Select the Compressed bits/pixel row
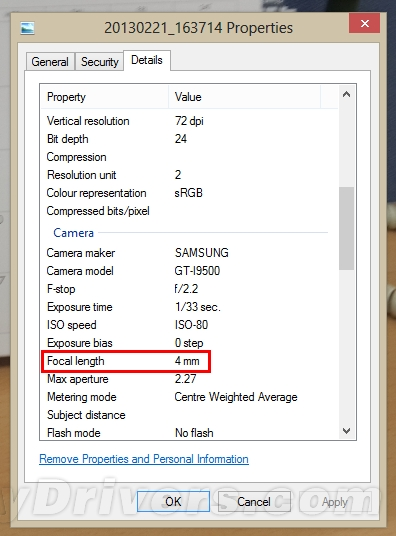Image resolution: width=396 pixels, height=536 pixels. 189,211
